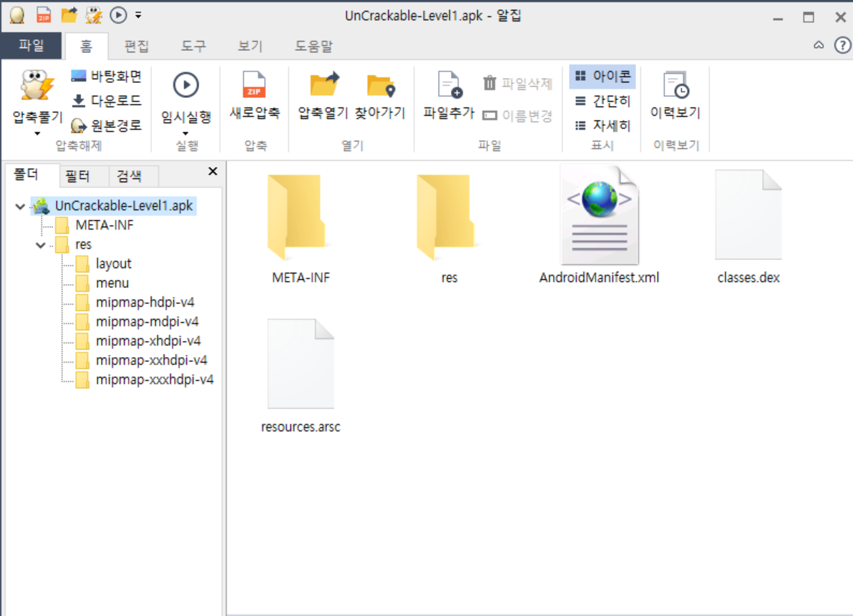This screenshot has height=616, width=853.
Task: Click the play quick-access icon in title bar
Action: (118, 15)
